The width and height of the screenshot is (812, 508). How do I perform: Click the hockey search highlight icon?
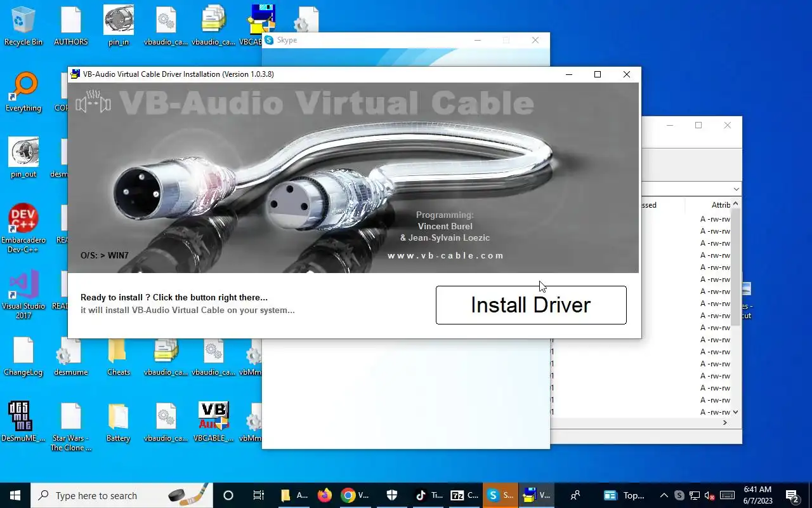click(188, 494)
